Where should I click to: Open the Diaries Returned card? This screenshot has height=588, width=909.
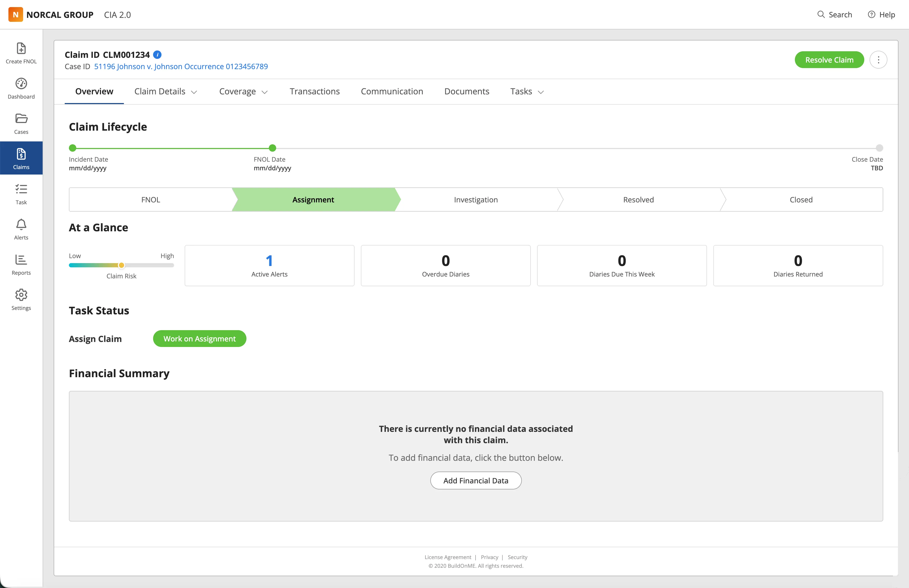coord(798,265)
